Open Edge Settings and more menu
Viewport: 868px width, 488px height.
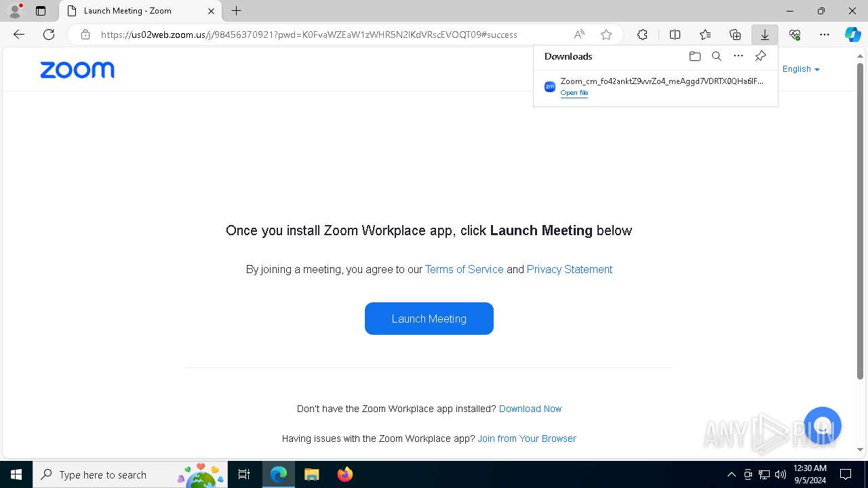coord(825,35)
